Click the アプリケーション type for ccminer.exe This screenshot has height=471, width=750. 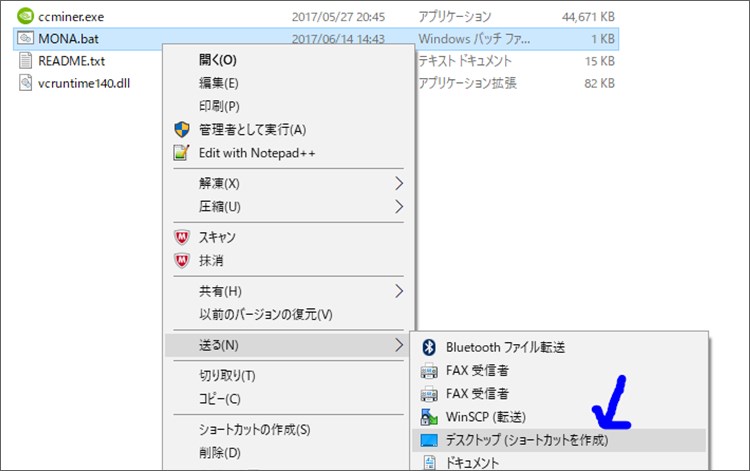pyautogui.click(x=454, y=17)
